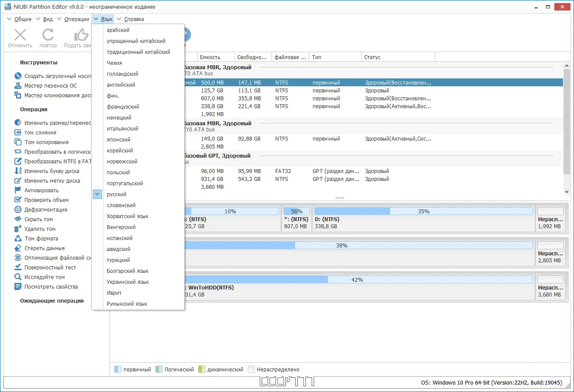Click the surface test icon
The width and height of the screenshot is (574, 392).
(18, 267)
